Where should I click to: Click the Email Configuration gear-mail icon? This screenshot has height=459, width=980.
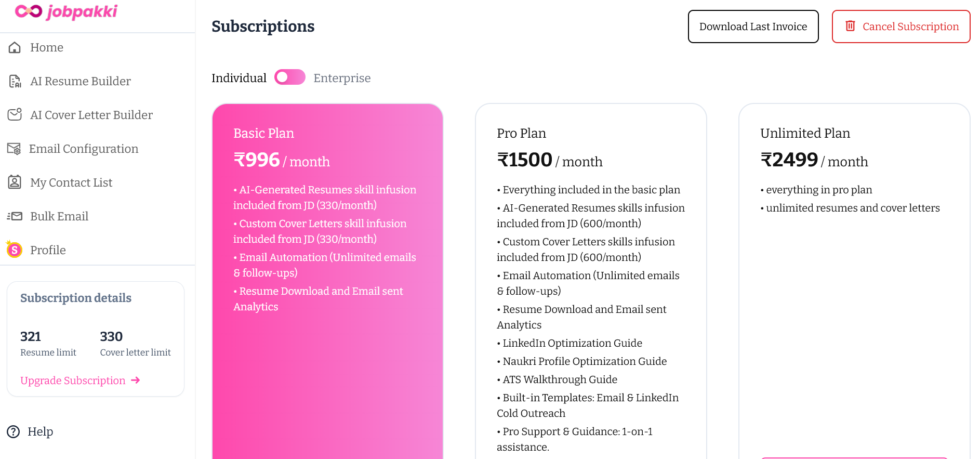click(14, 149)
